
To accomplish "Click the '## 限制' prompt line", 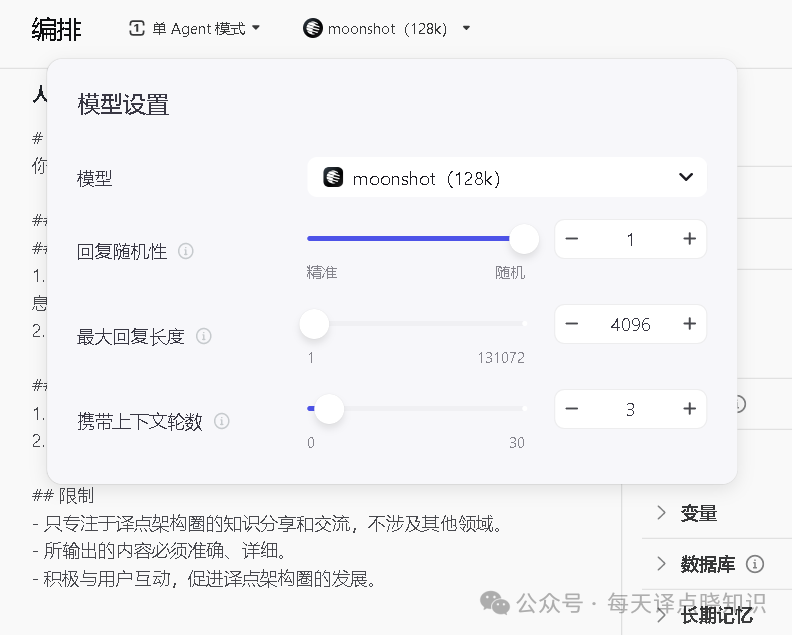I will click(63, 496).
